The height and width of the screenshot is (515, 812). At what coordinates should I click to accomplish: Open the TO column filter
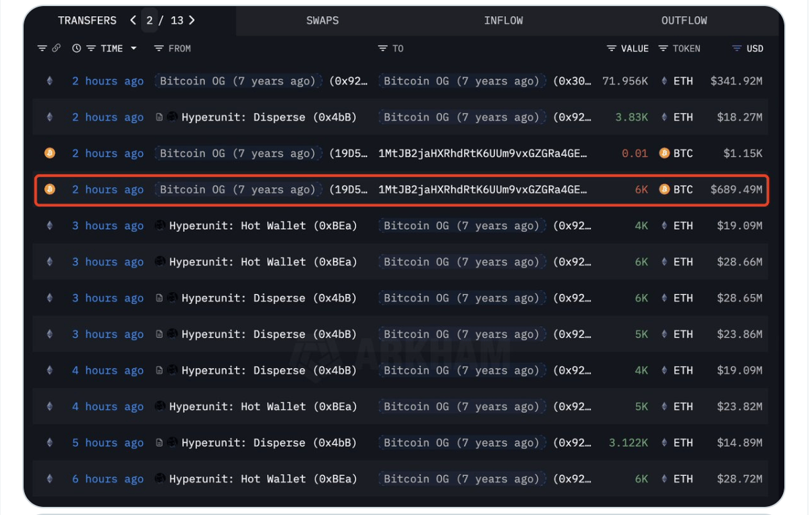(382, 49)
